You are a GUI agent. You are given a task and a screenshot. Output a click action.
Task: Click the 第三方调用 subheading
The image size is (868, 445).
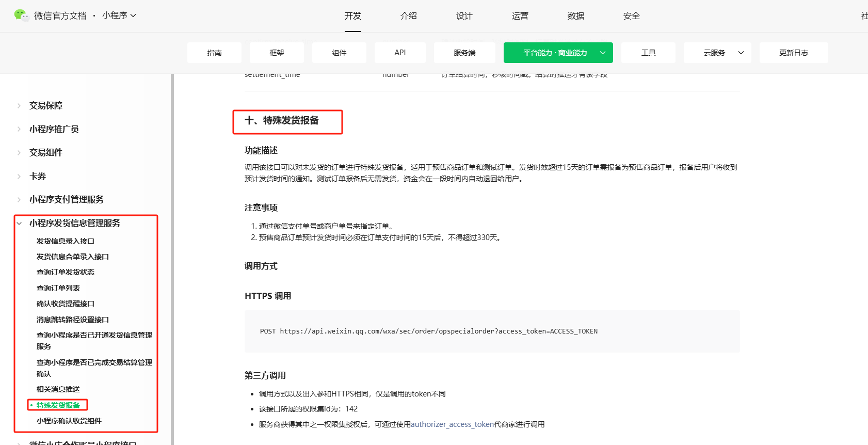pyautogui.click(x=265, y=375)
